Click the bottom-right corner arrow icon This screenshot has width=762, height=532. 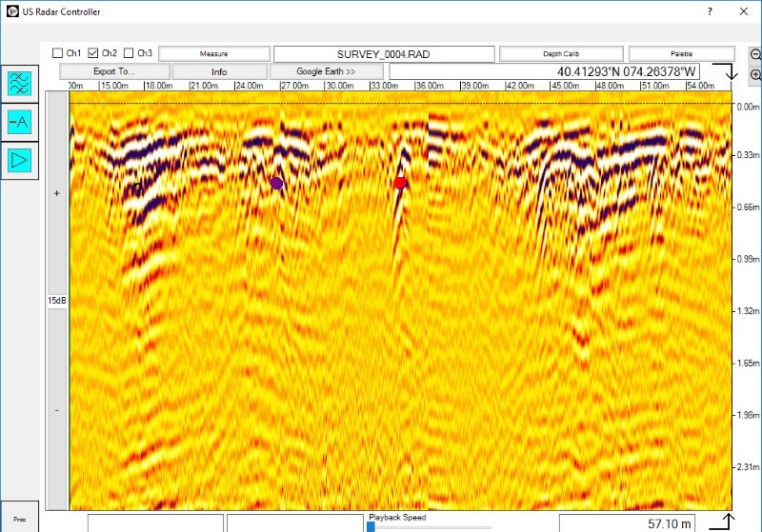pyautogui.click(x=727, y=521)
